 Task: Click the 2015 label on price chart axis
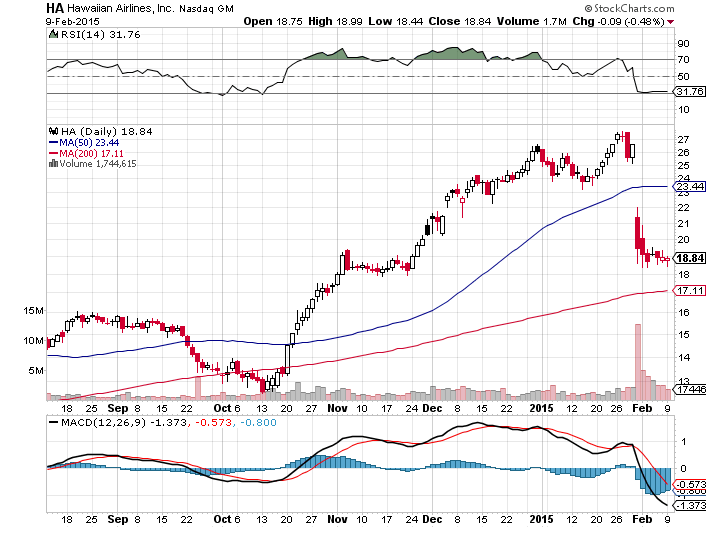[x=541, y=409]
